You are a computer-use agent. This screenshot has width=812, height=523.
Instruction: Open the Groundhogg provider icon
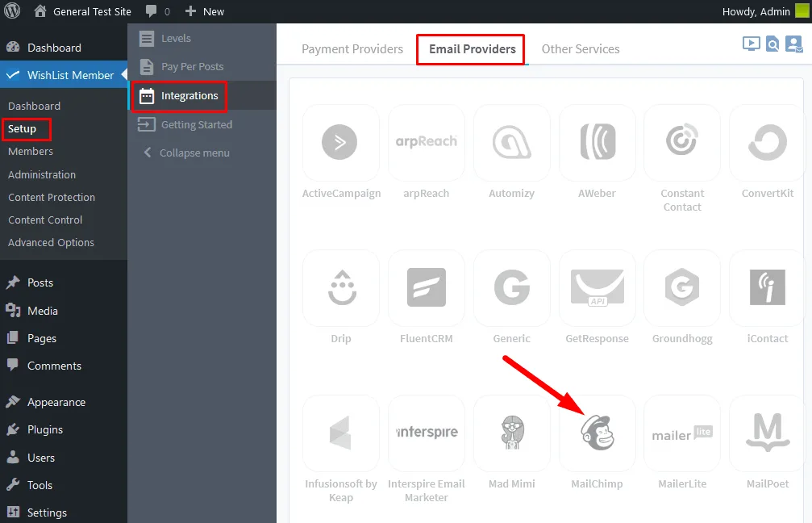(x=682, y=287)
